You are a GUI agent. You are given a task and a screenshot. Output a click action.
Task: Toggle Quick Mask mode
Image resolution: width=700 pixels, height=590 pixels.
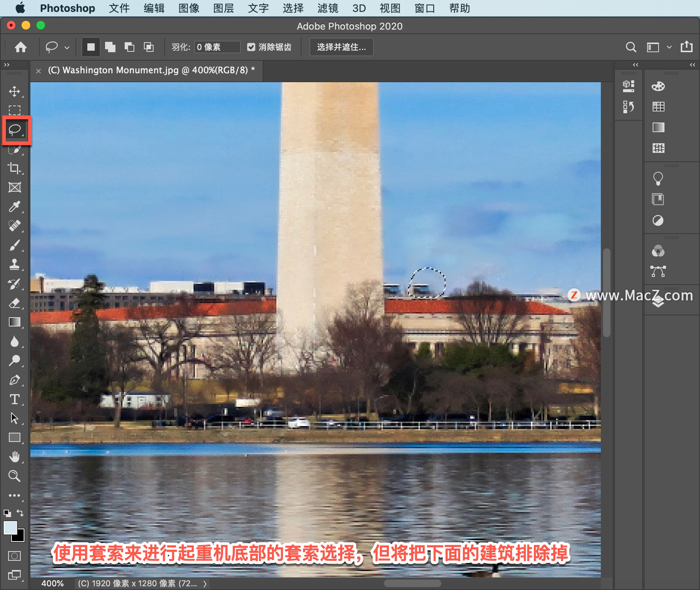(x=14, y=556)
